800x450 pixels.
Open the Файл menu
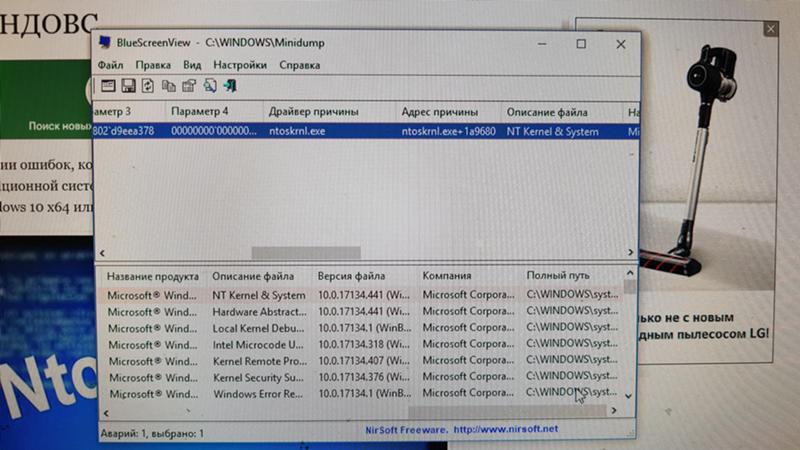[110, 65]
